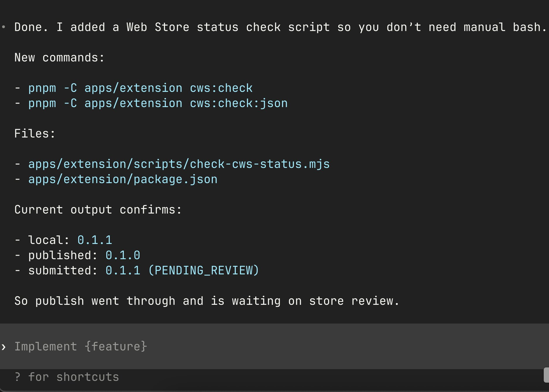Click the published version 0.1.0 value
The image size is (549, 392).
pyautogui.click(x=122, y=255)
